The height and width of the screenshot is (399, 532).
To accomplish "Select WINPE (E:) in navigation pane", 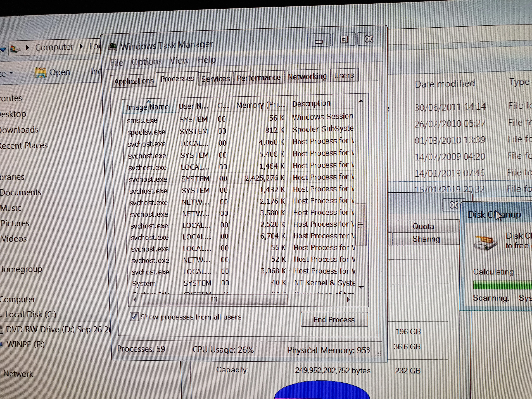I will coord(25,344).
